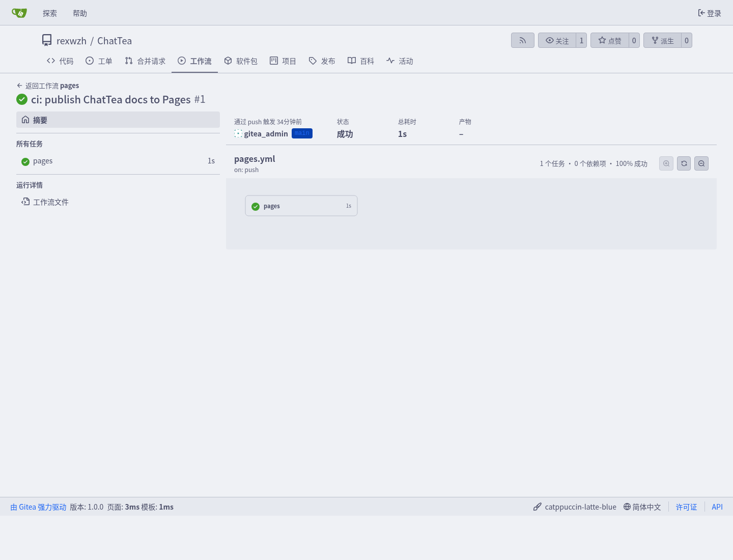733x560 pixels.
Task: Open the catppuccin-latte-blue theme selector
Action: tap(575, 507)
